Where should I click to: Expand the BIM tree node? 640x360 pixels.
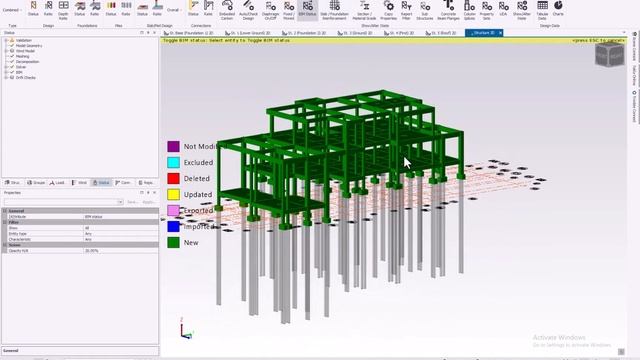click(6, 72)
